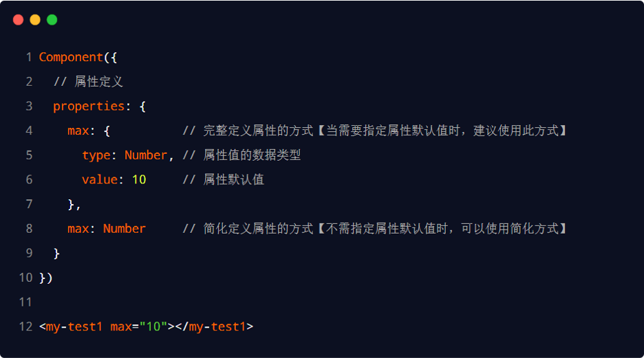
Task: Click the Component keyword on line 1
Action: coord(70,57)
